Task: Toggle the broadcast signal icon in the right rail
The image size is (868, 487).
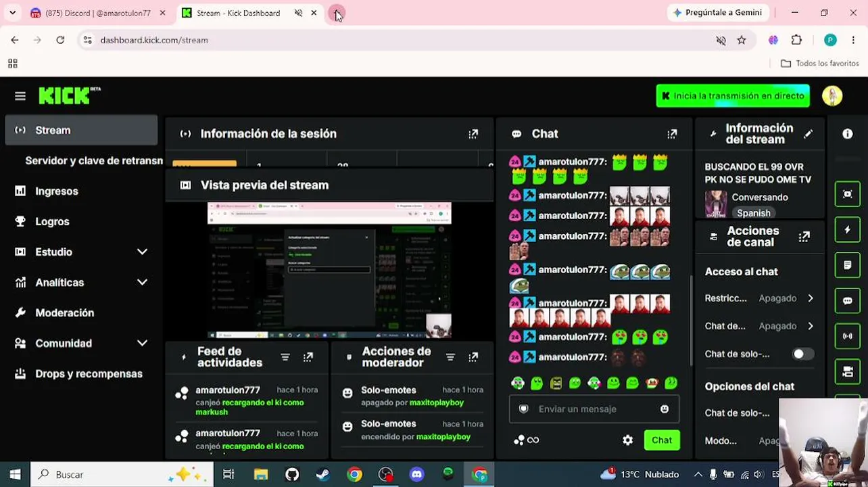Action: [x=848, y=336]
